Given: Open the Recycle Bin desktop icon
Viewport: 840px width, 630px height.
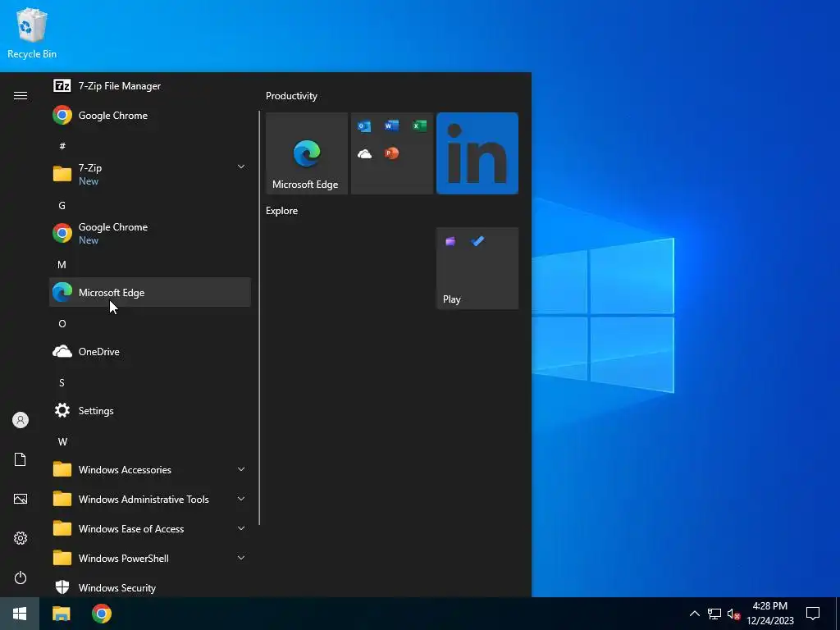Looking at the screenshot, I should coord(32,33).
